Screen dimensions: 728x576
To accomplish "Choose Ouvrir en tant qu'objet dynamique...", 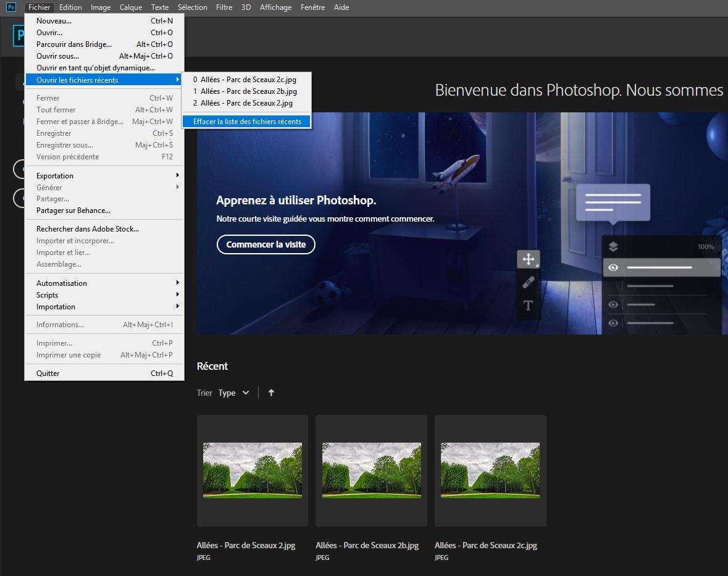I will [x=104, y=68].
